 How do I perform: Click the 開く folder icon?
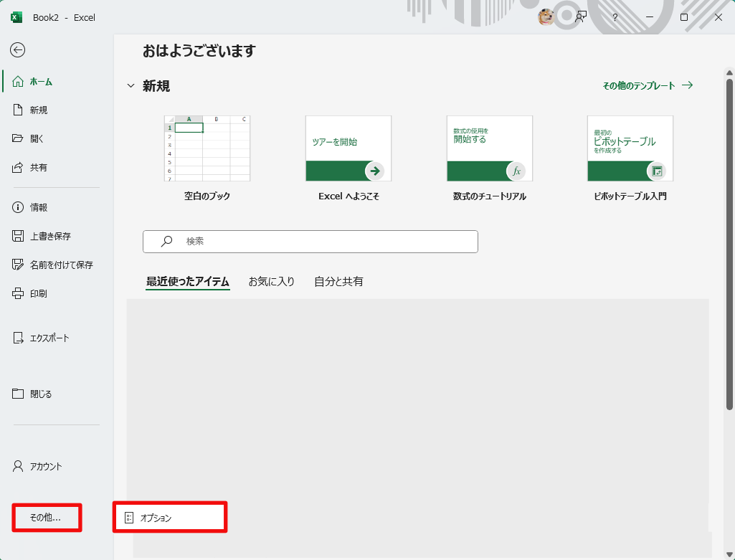(x=19, y=138)
